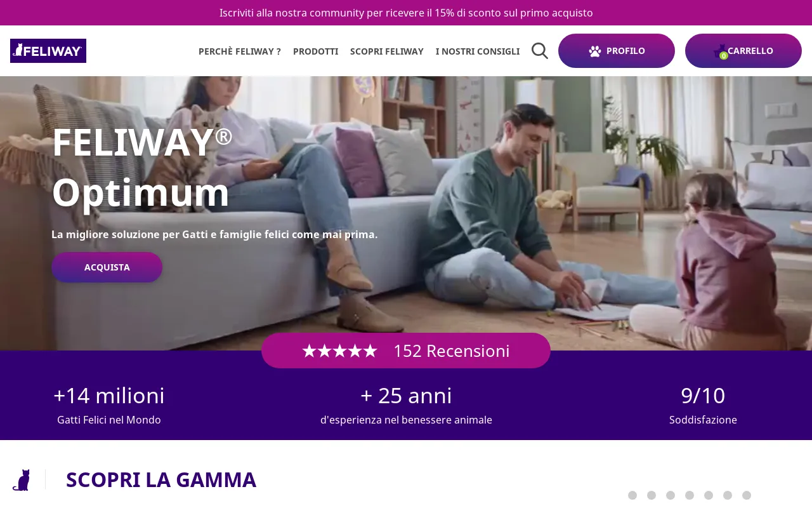Click the shopping cart icon with zero badge
The height and width of the screenshot is (508, 812).
(x=720, y=51)
